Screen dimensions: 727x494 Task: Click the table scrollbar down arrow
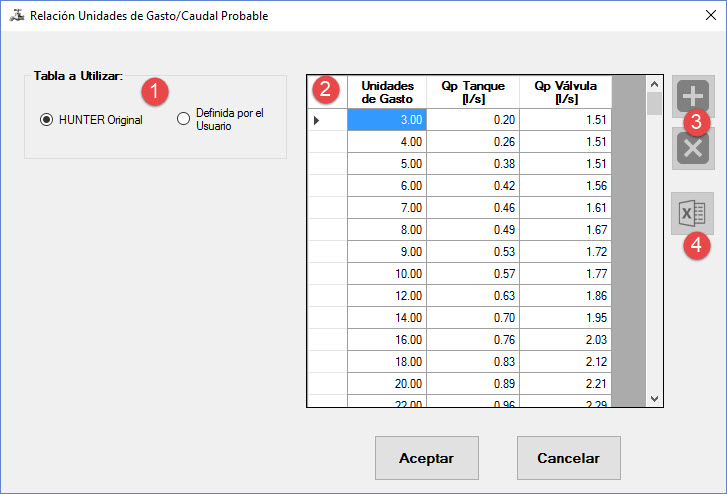(654, 398)
